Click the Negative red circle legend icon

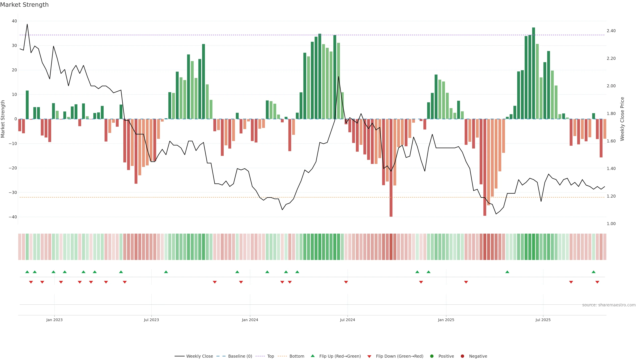click(x=462, y=356)
